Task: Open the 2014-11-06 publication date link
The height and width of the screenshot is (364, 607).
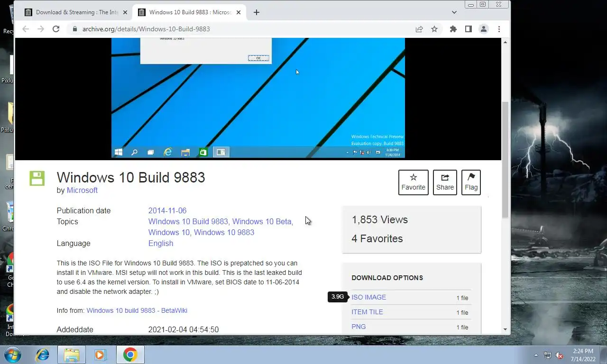Action: pos(167,210)
